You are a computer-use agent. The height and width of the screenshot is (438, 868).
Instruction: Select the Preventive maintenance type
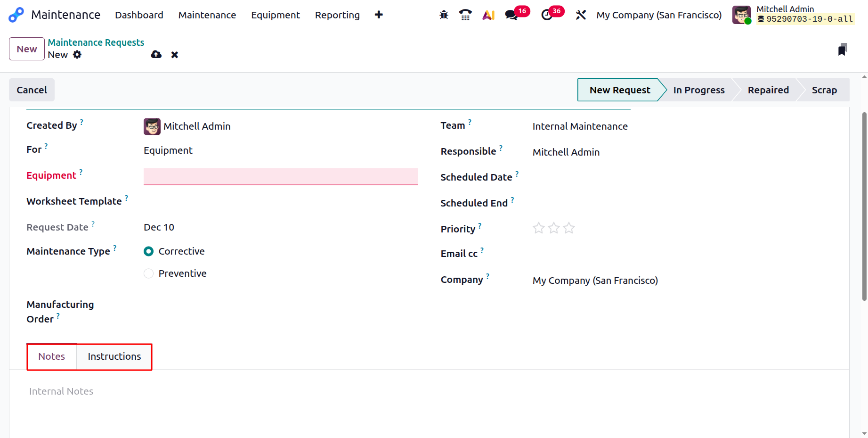point(149,273)
